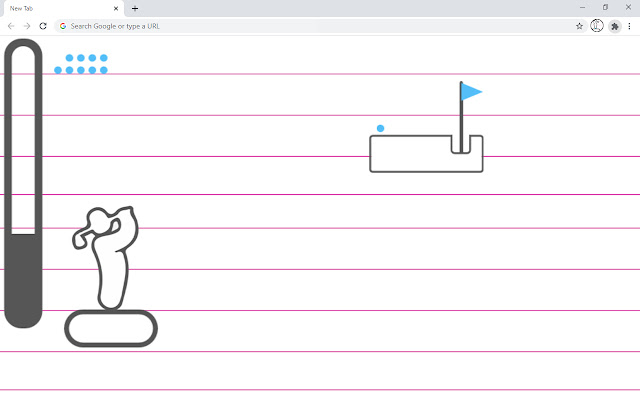
Task: Open Chrome's three-dot menu
Action: tap(629, 26)
